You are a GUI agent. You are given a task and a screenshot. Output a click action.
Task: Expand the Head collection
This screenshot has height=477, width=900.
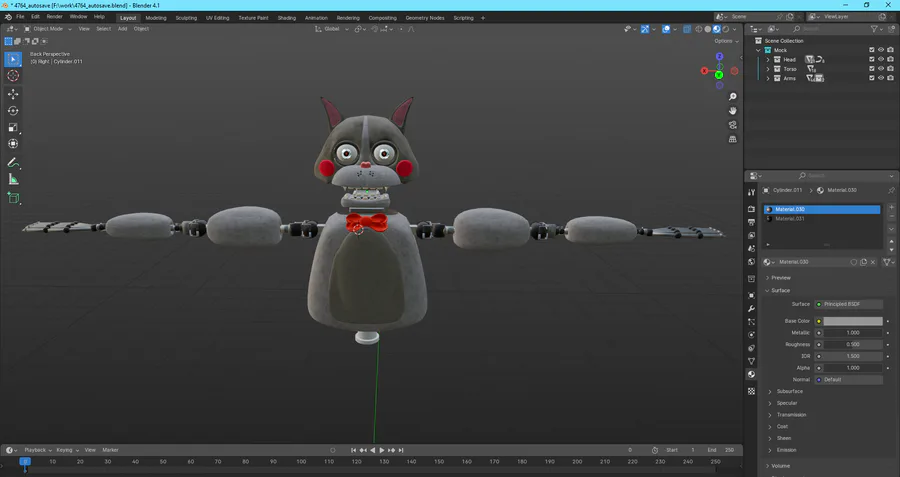point(768,60)
